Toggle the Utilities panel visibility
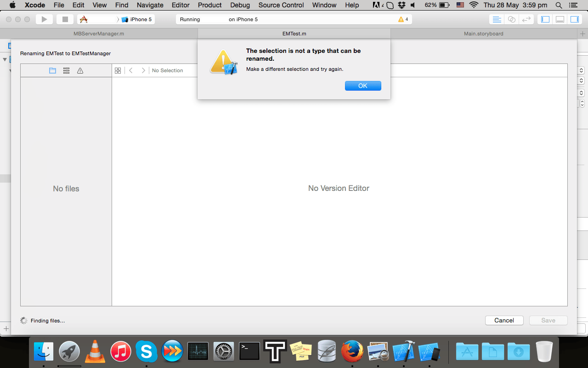This screenshot has width=588, height=368. [x=575, y=19]
